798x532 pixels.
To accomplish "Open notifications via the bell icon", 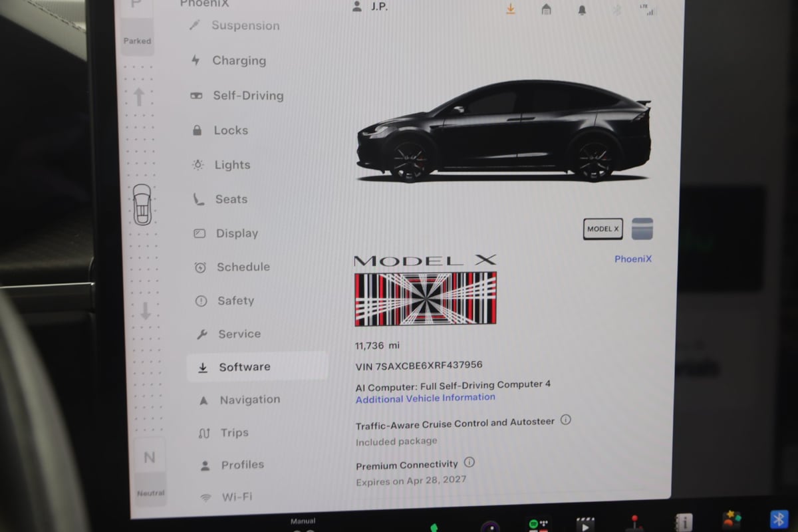I will click(x=582, y=10).
